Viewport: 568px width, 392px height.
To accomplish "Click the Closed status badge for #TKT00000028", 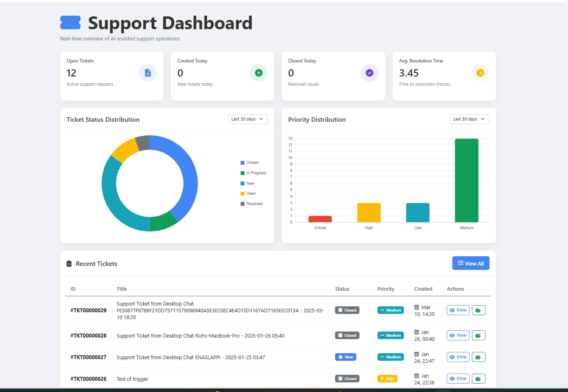I will pyautogui.click(x=347, y=336).
